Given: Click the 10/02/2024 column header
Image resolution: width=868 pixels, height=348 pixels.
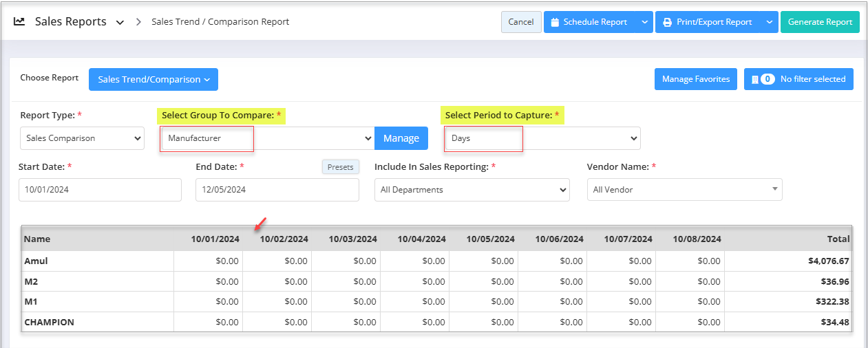Looking at the screenshot, I should click(284, 239).
